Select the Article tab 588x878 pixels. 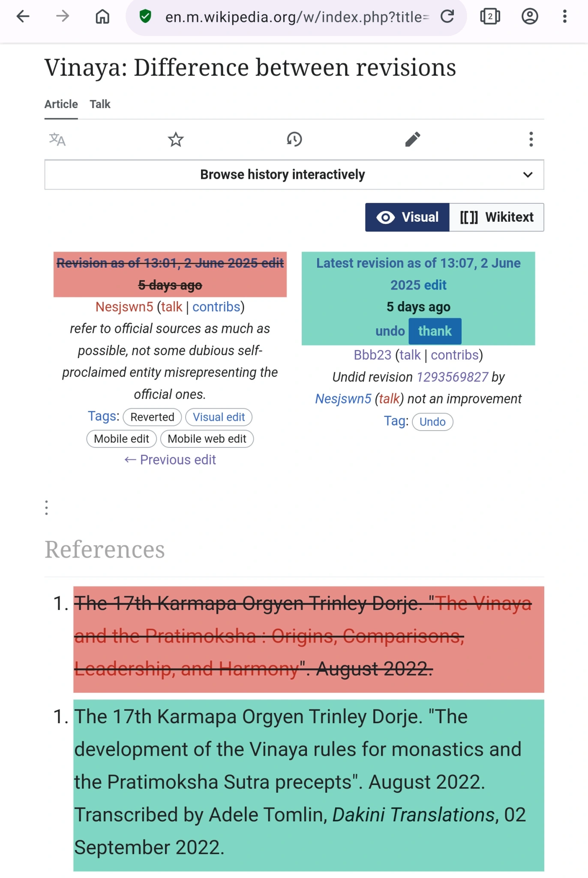61,104
